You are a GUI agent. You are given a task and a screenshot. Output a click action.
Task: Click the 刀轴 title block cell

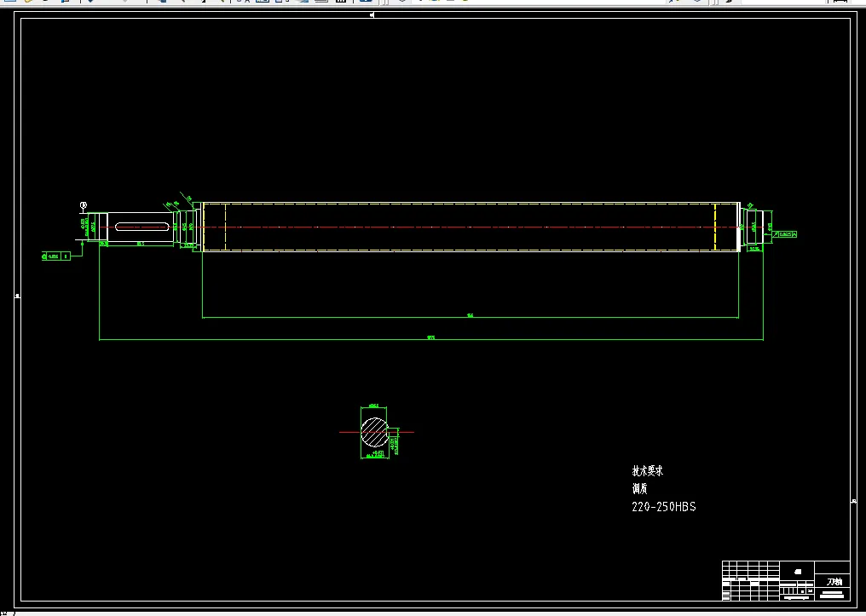click(x=834, y=582)
